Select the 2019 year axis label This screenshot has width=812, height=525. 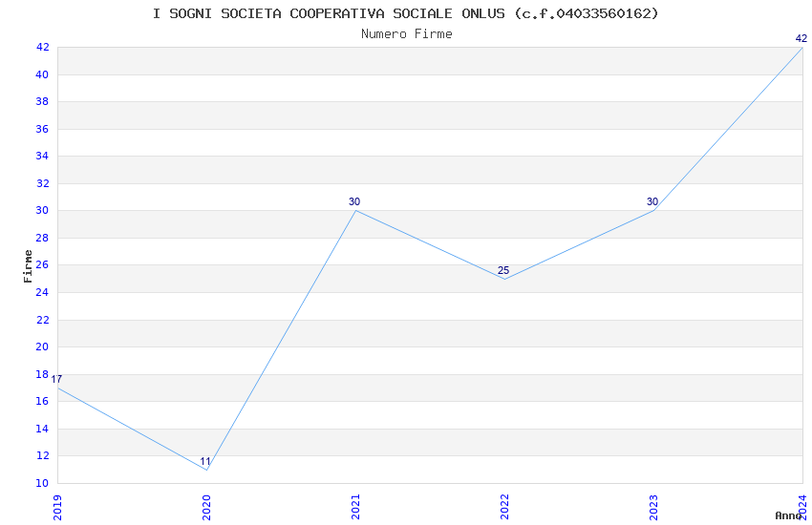(57, 507)
